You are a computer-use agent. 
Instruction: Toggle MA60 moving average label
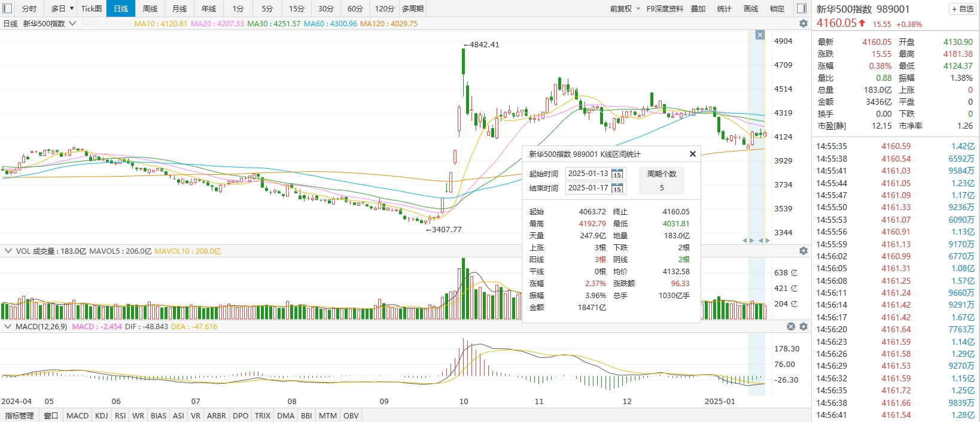point(330,24)
